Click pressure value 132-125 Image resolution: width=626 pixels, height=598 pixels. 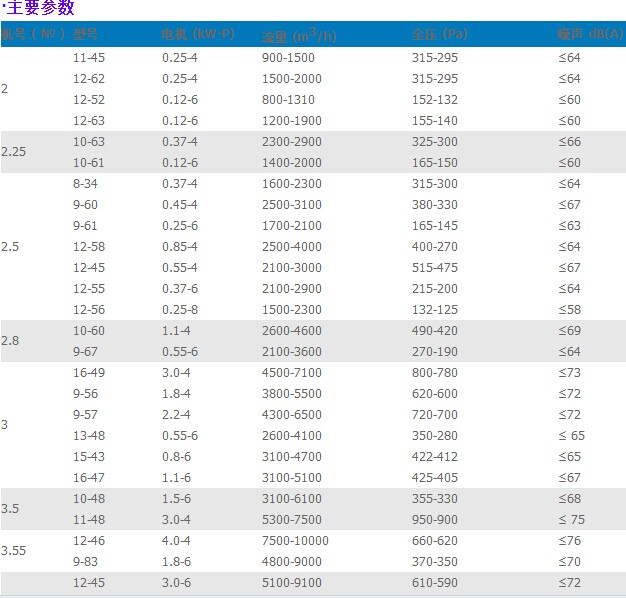[x=435, y=309]
